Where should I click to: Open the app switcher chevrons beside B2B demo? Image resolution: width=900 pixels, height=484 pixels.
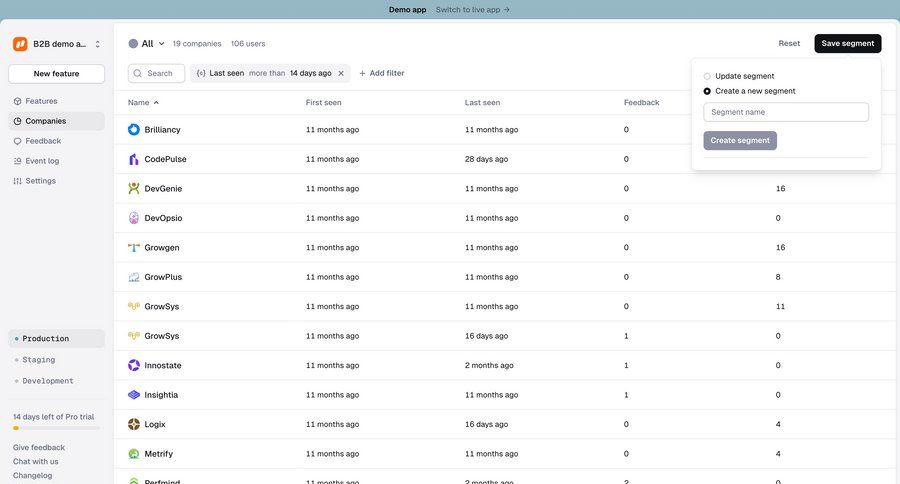coord(98,44)
